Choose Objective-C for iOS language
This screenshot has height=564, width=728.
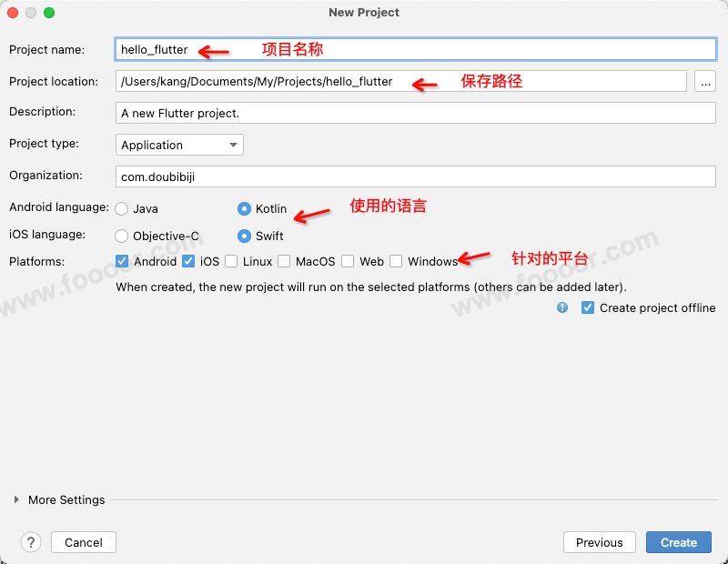[x=122, y=236]
